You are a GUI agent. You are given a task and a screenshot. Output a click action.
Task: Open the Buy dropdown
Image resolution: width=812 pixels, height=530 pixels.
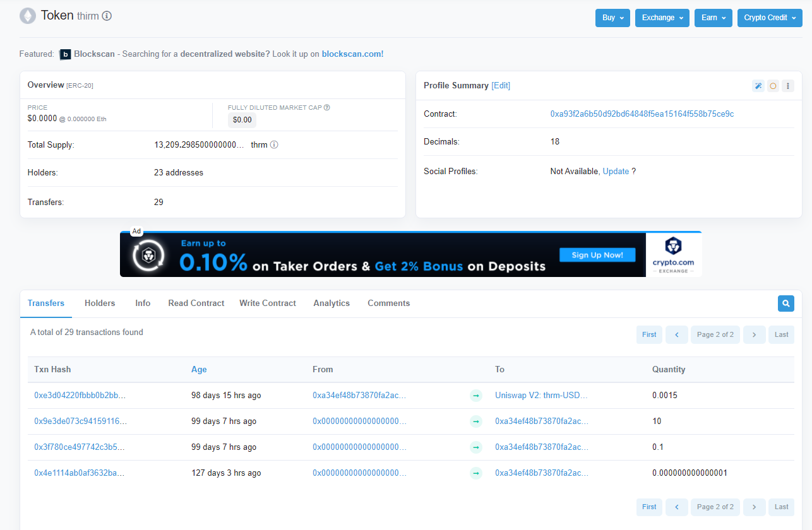[x=612, y=18]
